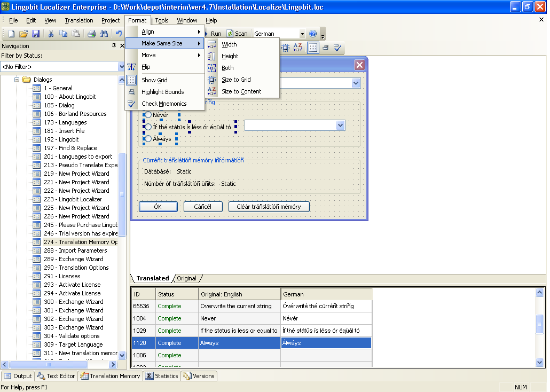550x392 pixels.
Task: Click the navigation tree horizontal scrollbar thumb
Action: click(x=49, y=365)
